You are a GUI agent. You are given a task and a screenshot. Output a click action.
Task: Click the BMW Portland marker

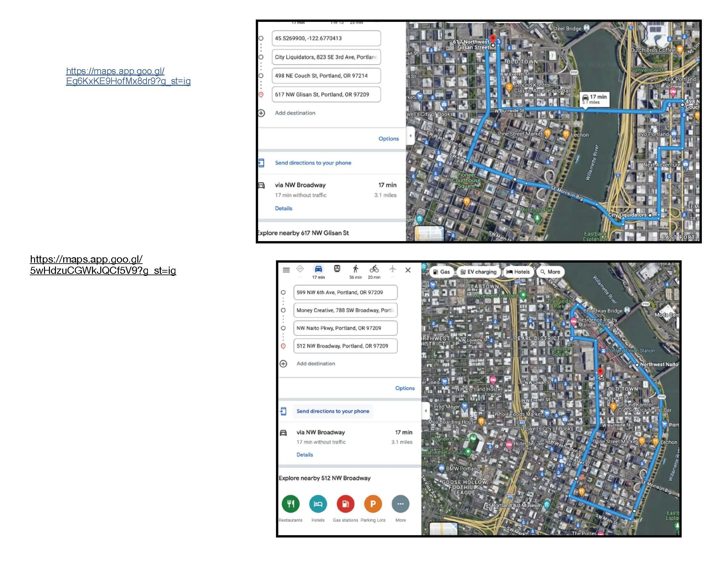(x=441, y=468)
